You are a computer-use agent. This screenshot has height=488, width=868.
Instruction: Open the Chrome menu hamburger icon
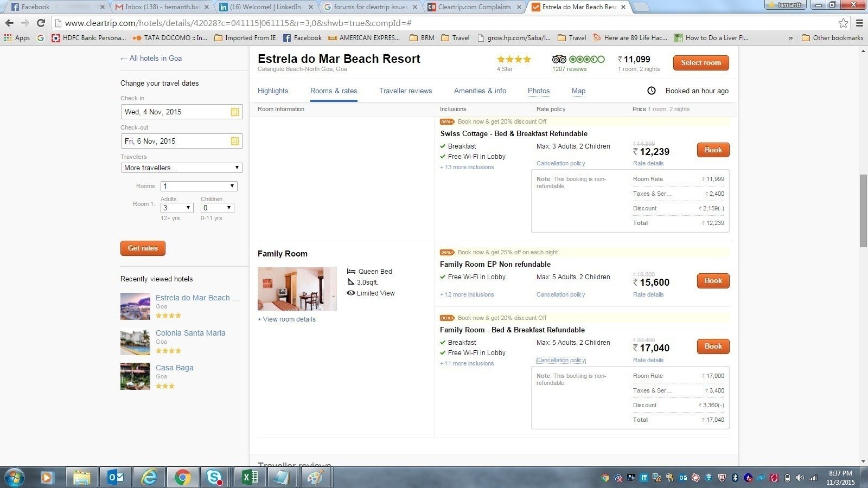pos(859,23)
